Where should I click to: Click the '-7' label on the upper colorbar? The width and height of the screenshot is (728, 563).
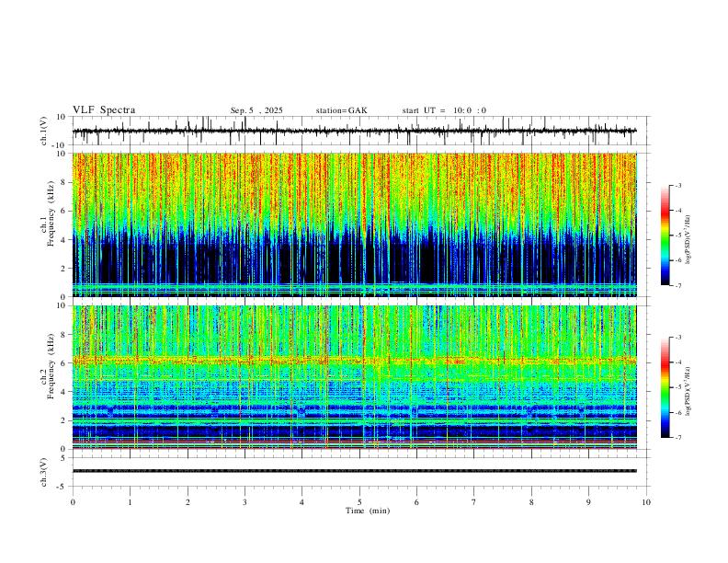point(678,286)
